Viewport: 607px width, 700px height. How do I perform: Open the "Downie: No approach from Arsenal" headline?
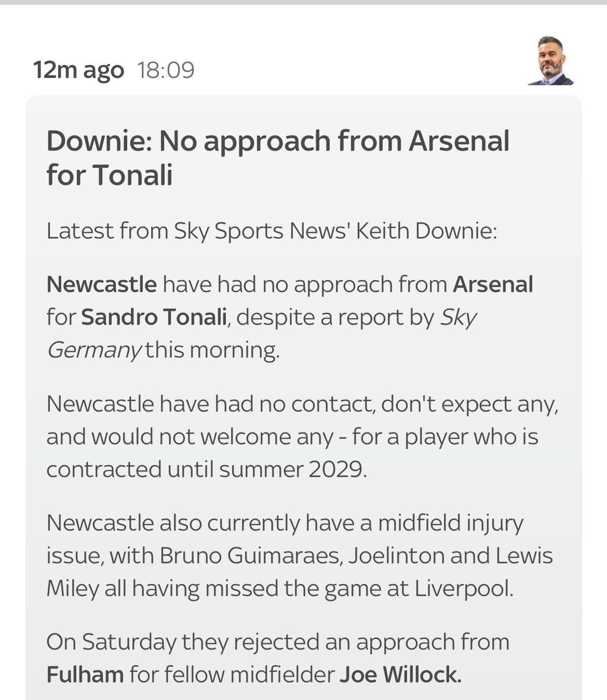278,141
